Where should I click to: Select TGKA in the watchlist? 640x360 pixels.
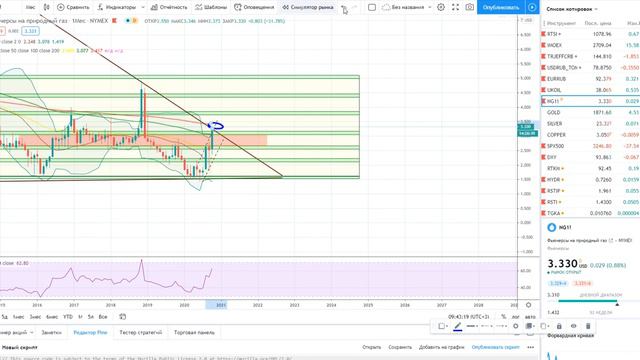point(590,213)
